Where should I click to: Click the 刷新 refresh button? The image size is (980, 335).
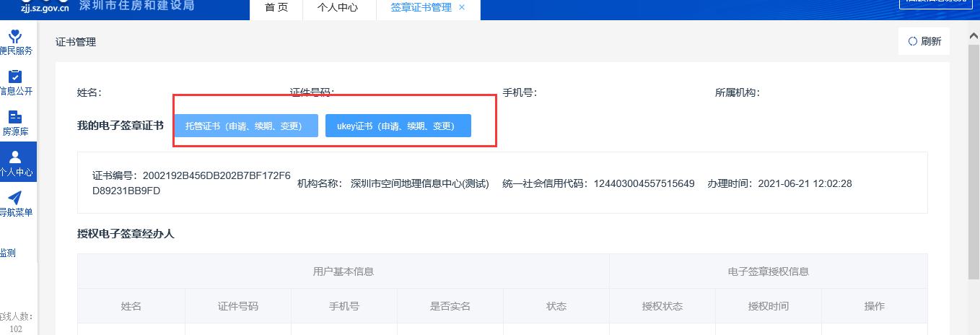click(924, 41)
